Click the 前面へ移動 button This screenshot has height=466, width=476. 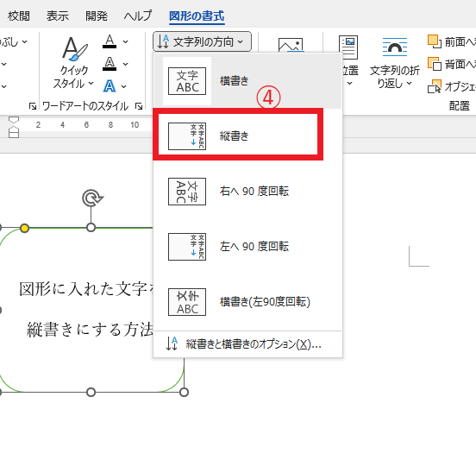coord(451,41)
